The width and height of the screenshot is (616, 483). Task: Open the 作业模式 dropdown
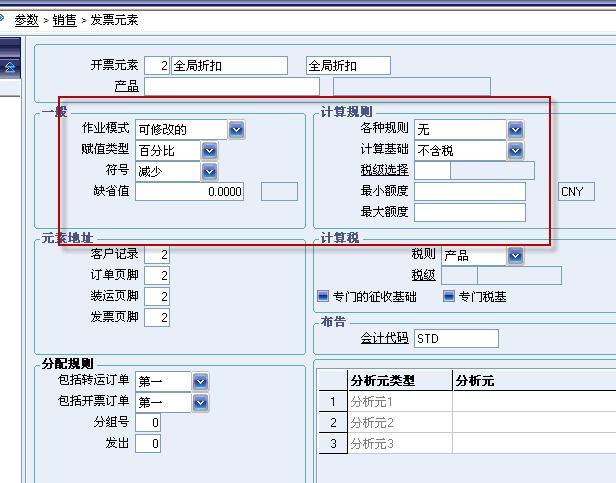point(236,129)
